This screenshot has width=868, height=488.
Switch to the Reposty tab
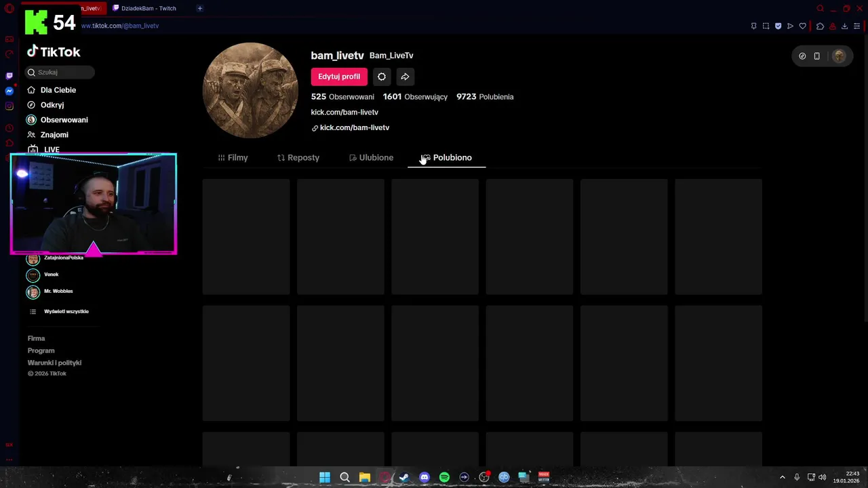[298, 157]
